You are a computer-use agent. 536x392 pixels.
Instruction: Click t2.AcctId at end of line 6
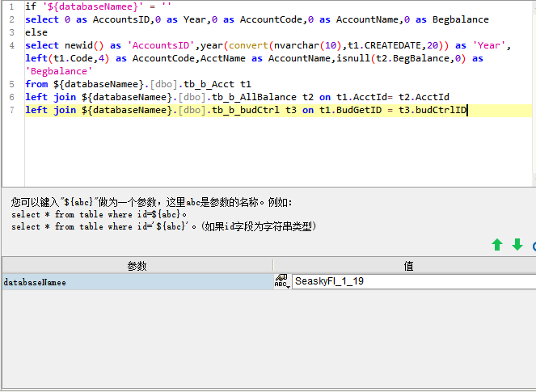pos(424,97)
